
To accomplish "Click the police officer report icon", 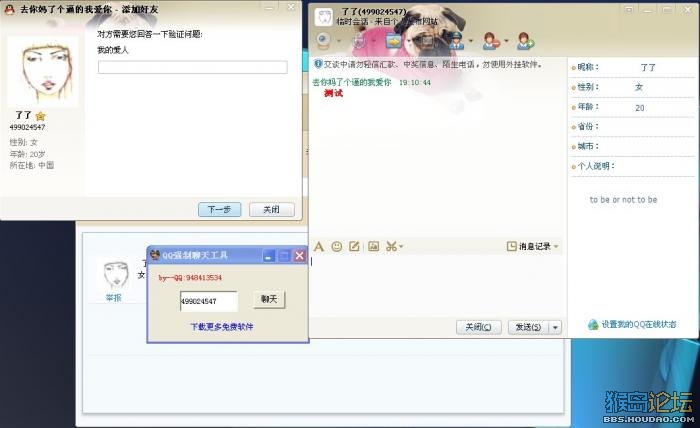I will (x=456, y=41).
